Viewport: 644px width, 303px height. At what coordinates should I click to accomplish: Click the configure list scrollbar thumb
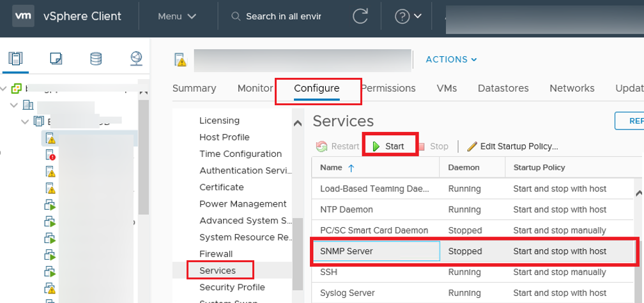coord(298,255)
